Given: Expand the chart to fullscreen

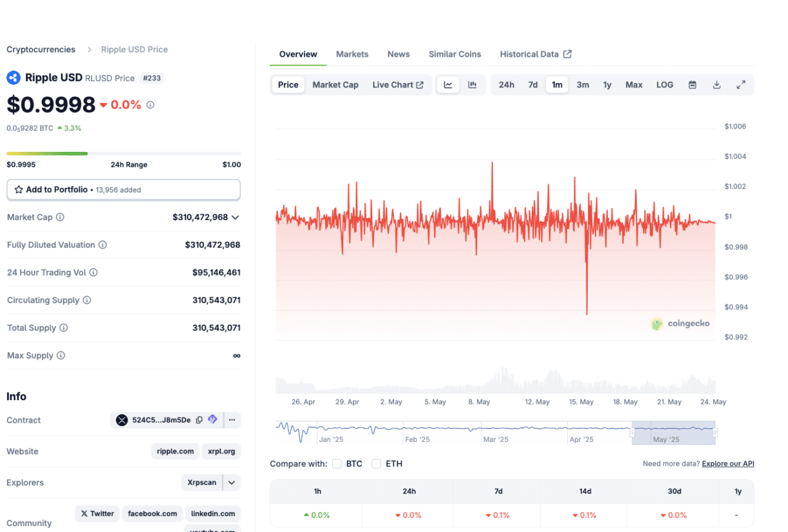Looking at the screenshot, I should tap(741, 85).
